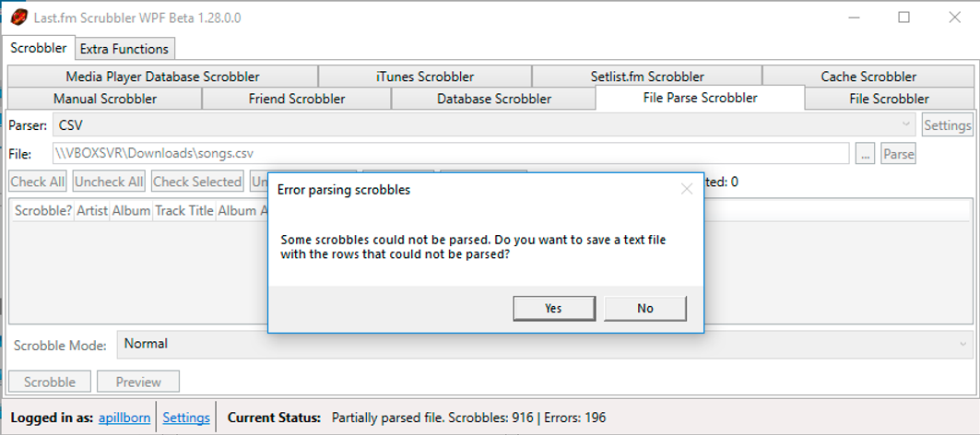Click the CSV file path field

(x=450, y=154)
